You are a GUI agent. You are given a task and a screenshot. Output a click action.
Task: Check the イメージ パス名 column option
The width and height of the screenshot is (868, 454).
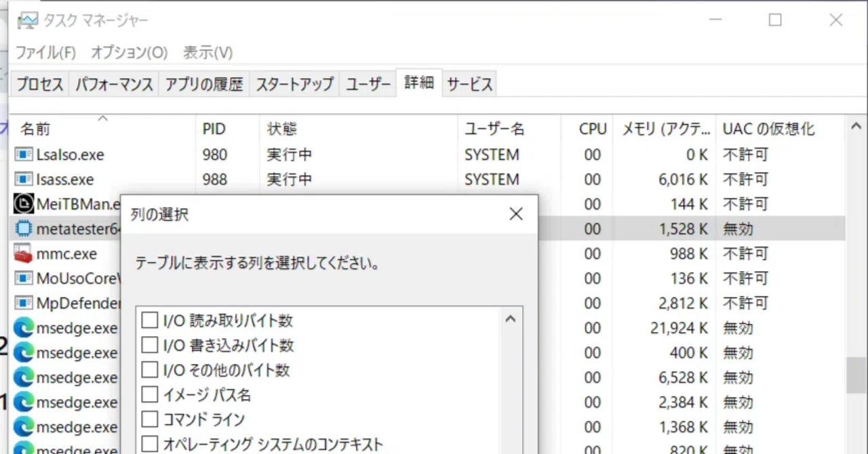tap(149, 394)
